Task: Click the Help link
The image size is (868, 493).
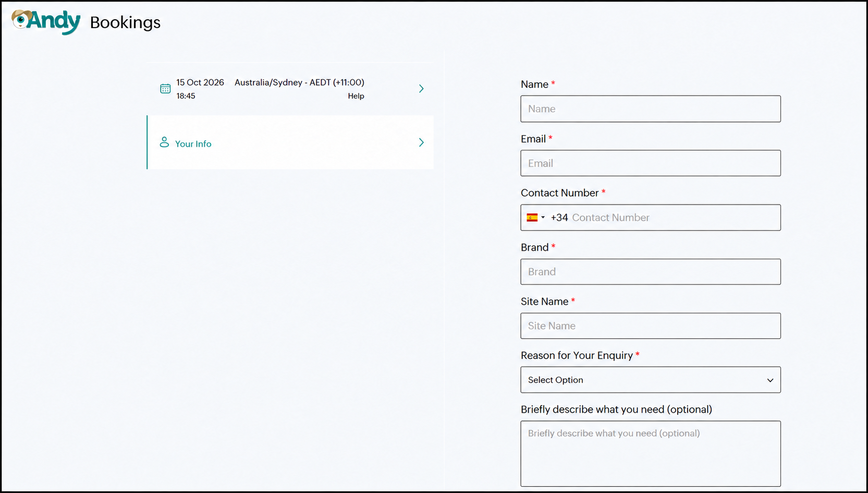Action: tap(356, 96)
